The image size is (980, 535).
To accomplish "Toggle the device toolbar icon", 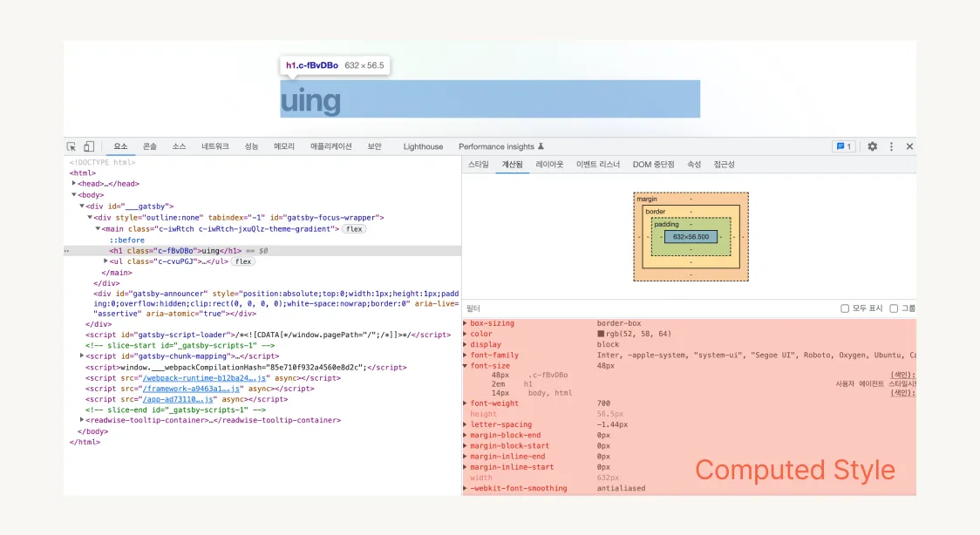I will point(89,146).
